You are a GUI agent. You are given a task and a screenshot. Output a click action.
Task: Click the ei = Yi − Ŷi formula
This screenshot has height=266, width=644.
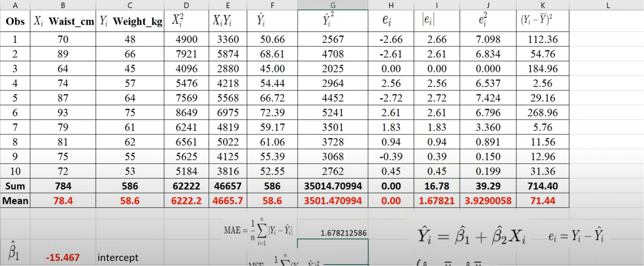click(576, 236)
